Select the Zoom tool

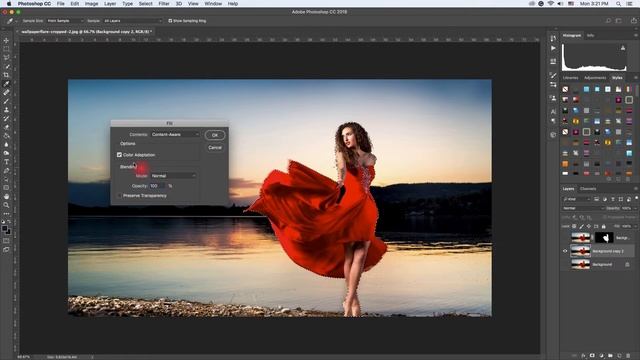coord(6,205)
